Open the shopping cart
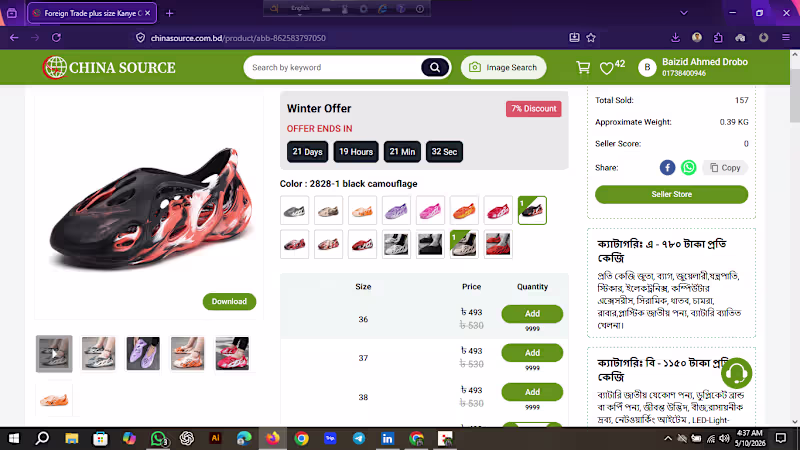800x450 pixels. [x=583, y=67]
